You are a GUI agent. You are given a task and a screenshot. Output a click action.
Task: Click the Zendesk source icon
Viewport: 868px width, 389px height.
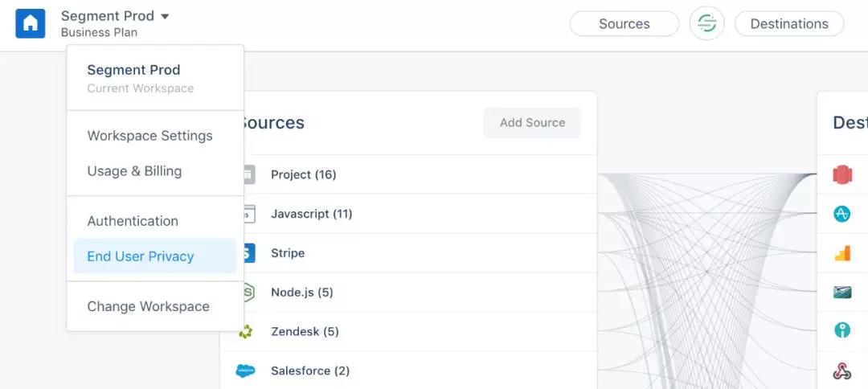246,332
